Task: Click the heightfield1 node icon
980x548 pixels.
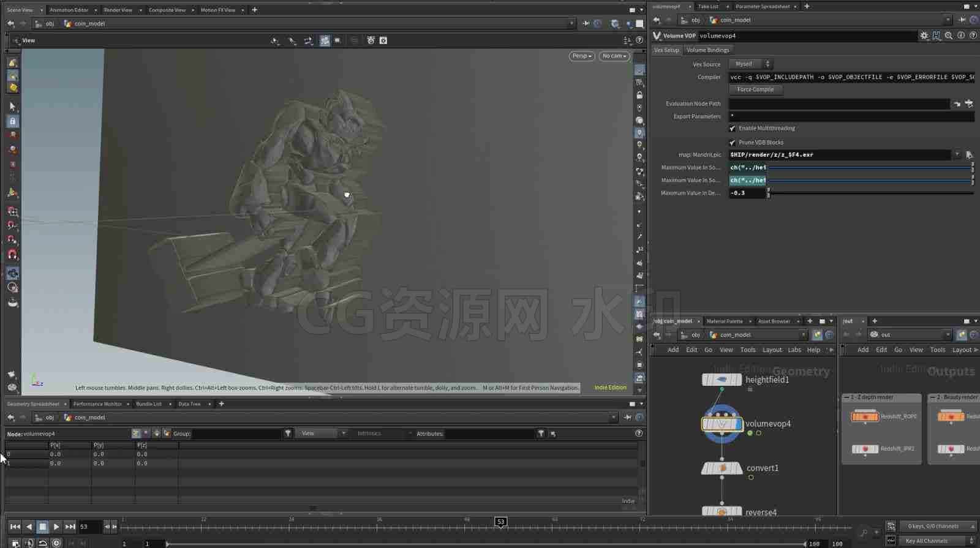Action: click(x=722, y=380)
